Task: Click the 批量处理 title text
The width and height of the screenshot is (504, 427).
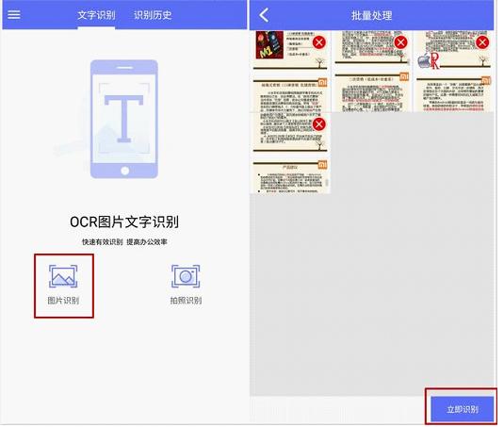Action: click(371, 15)
